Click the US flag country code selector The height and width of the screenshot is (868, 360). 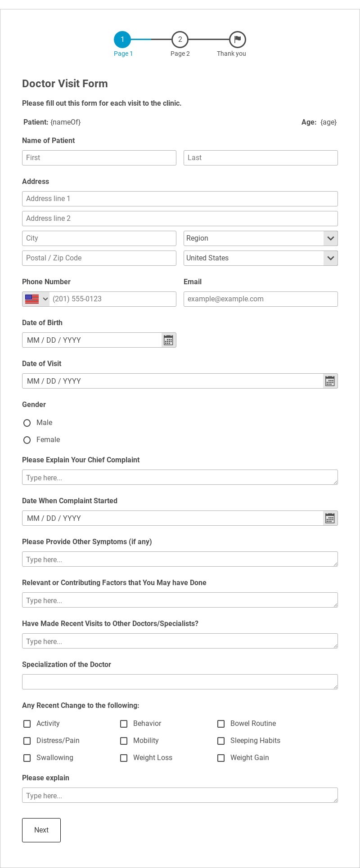pos(36,299)
